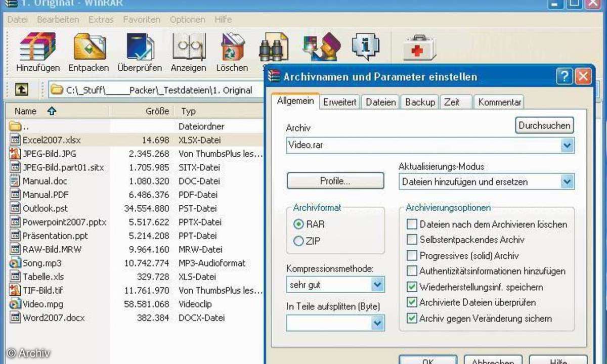Click the Outlook.pst file icon
The height and width of the screenshot is (364, 607).
point(15,208)
